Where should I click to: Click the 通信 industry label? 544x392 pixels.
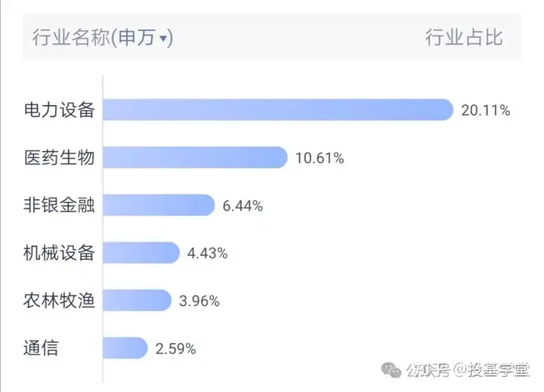[41, 347]
